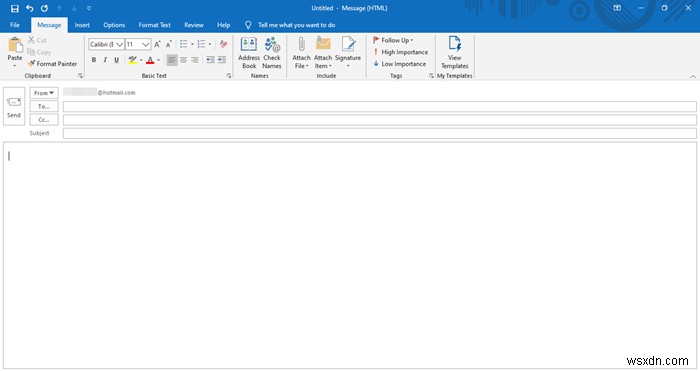Run Check Names

click(x=271, y=53)
